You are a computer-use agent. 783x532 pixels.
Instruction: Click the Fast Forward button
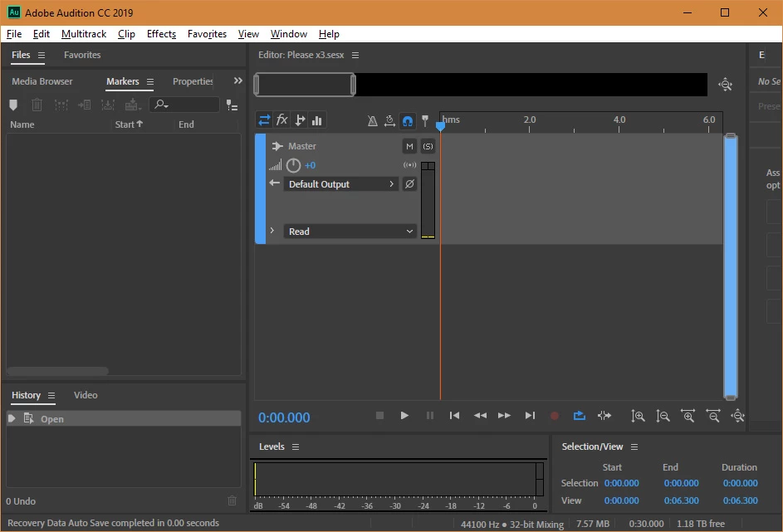click(x=504, y=415)
